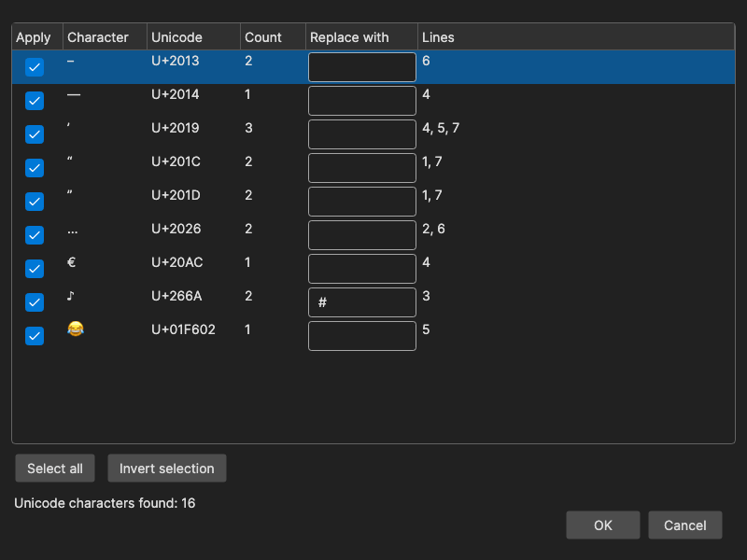Focus the Replace with field for U+2019

[362, 134]
